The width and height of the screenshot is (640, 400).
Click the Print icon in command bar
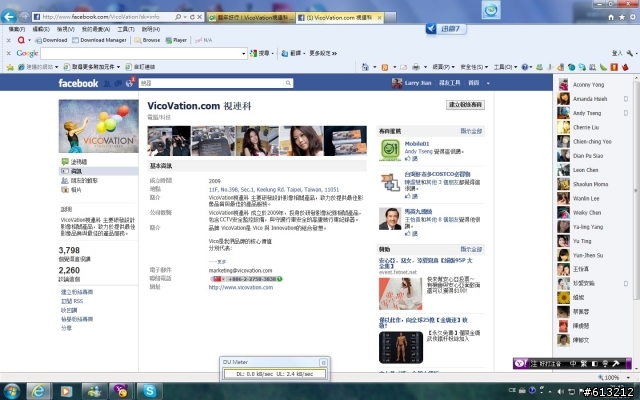(x=416, y=67)
